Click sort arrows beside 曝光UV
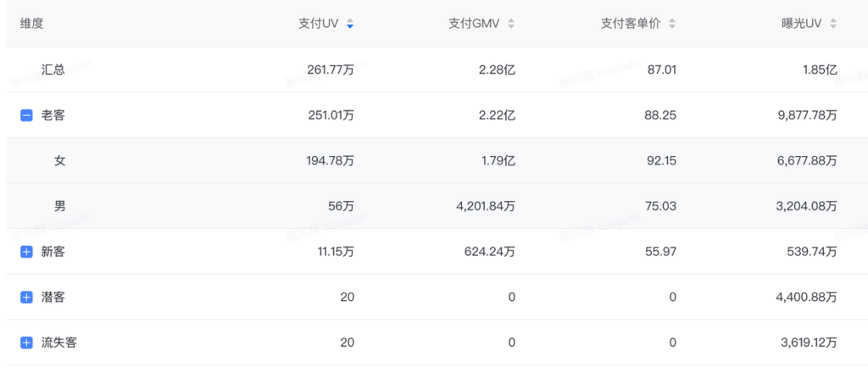The image size is (868, 368). point(834,24)
